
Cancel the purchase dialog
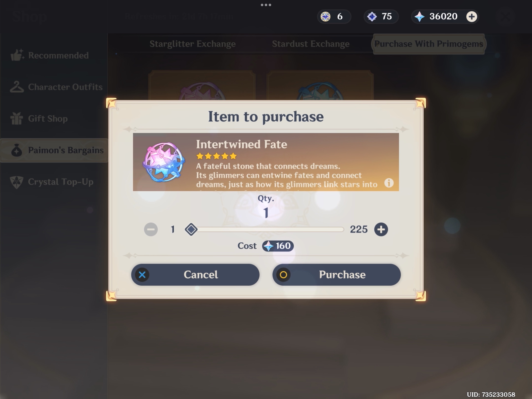point(195,275)
